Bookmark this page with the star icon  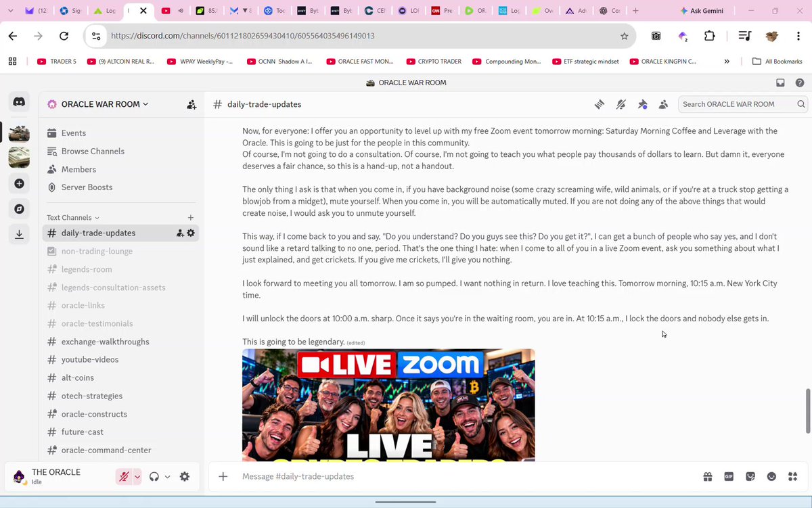pyautogui.click(x=625, y=36)
